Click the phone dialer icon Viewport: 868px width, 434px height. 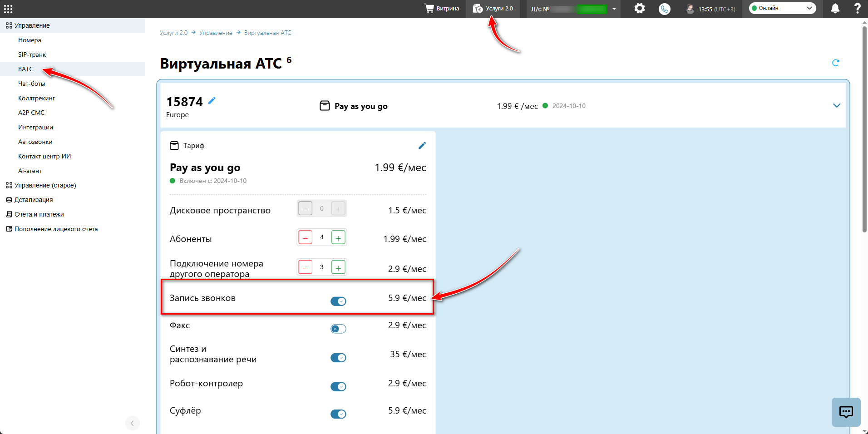[664, 9]
